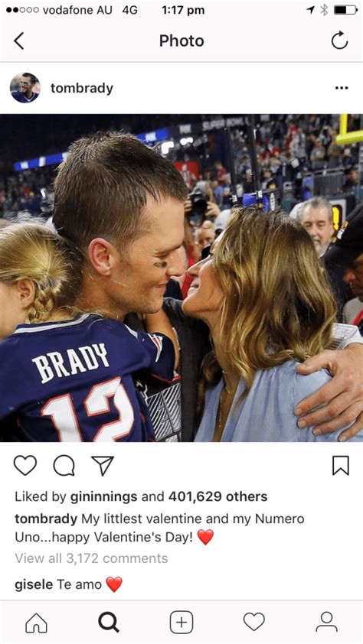View all 3,172 comments
363x644 pixels.
[x=91, y=558]
